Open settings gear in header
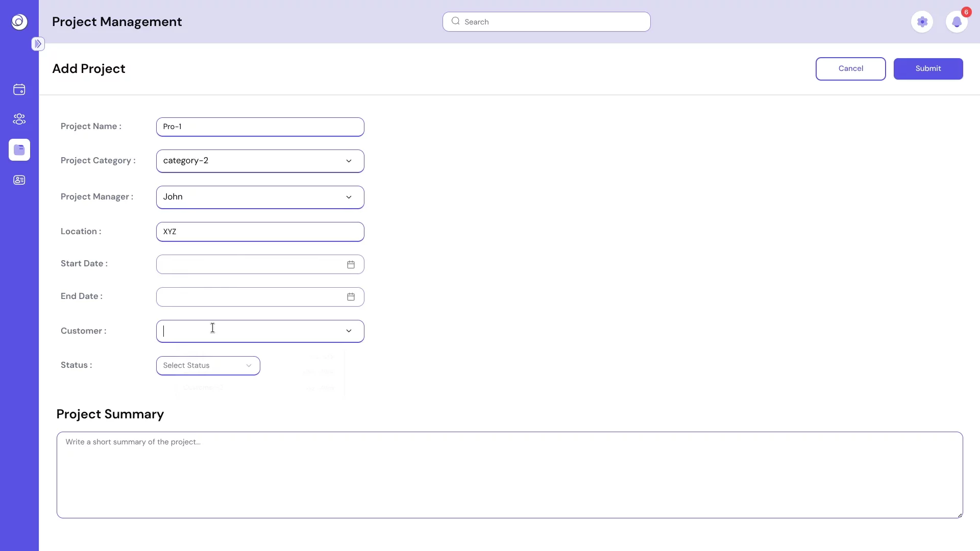The image size is (980, 551). pos(922,22)
